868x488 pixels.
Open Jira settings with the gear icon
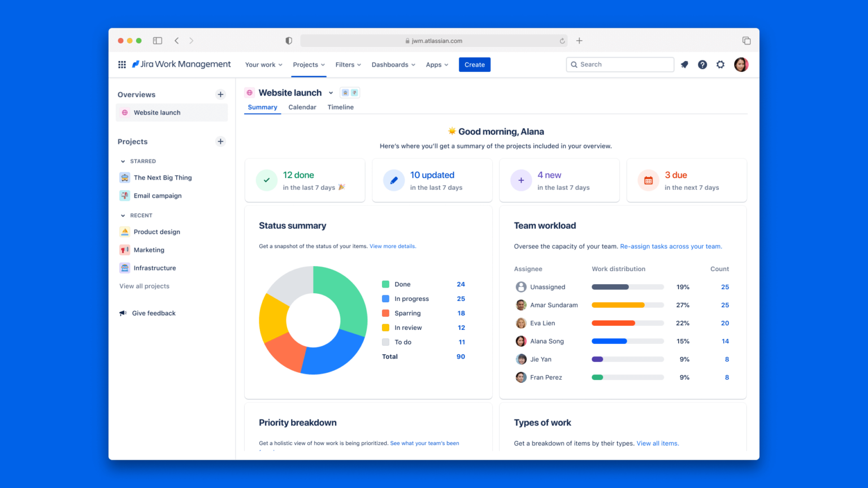pyautogui.click(x=721, y=64)
